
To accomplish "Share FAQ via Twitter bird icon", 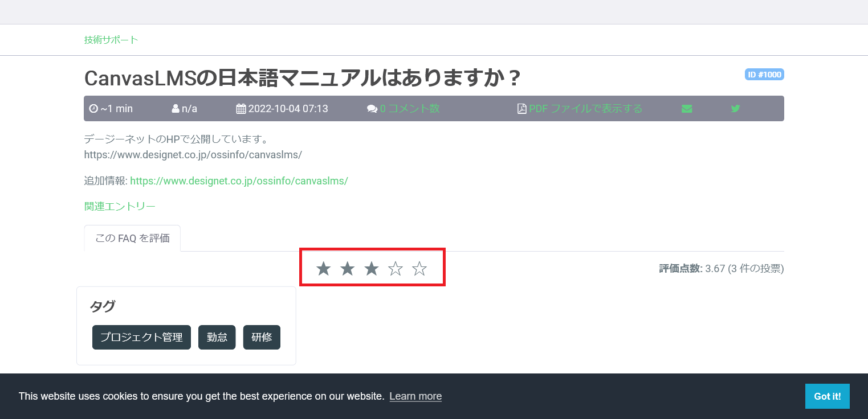I will click(x=735, y=109).
